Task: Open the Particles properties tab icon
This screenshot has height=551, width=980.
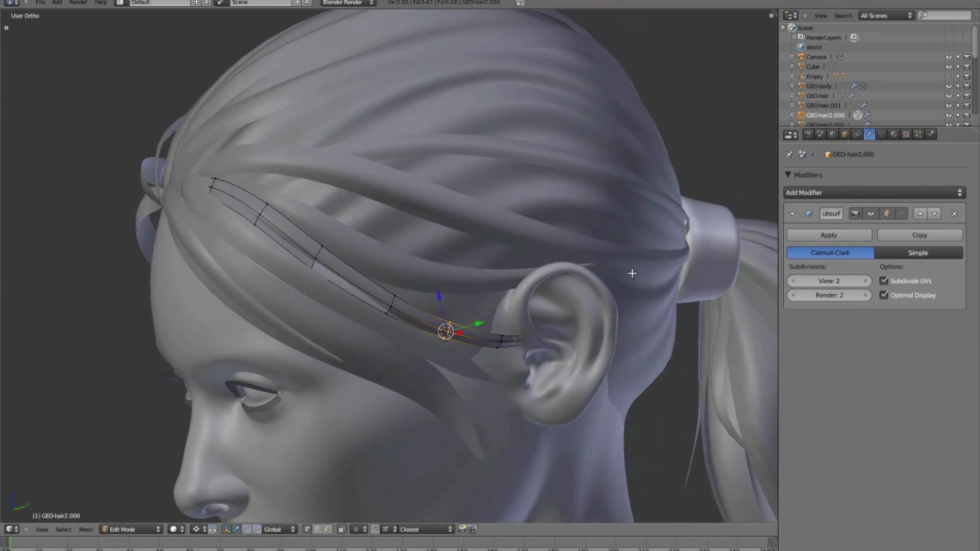Action: point(918,134)
